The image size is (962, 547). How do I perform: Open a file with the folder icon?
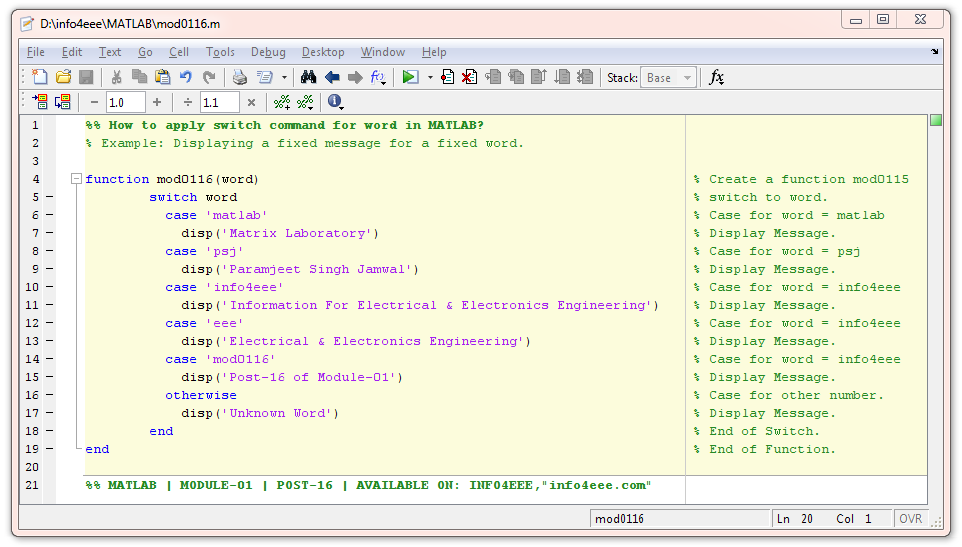[x=63, y=77]
